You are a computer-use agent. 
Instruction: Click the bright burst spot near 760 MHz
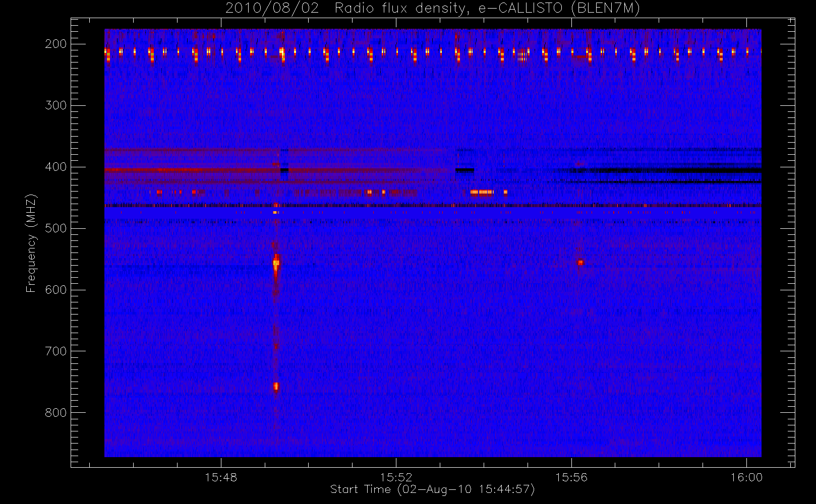(x=276, y=387)
